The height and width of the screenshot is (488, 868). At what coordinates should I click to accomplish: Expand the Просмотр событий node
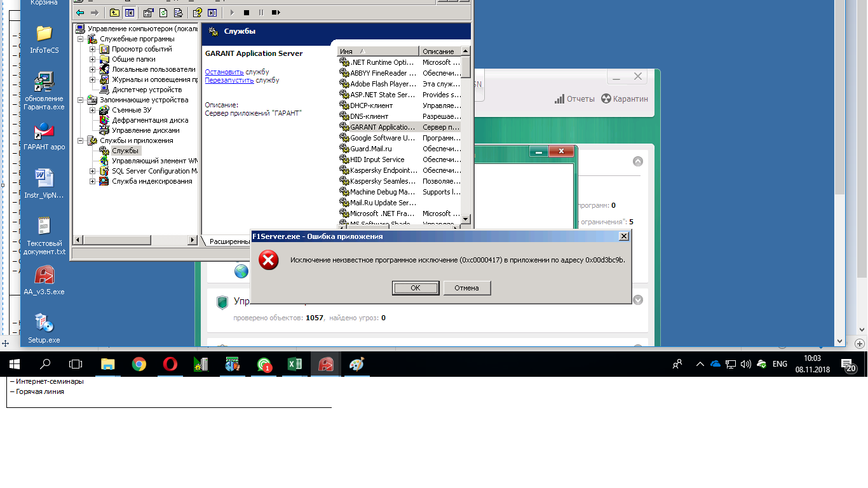(x=93, y=49)
